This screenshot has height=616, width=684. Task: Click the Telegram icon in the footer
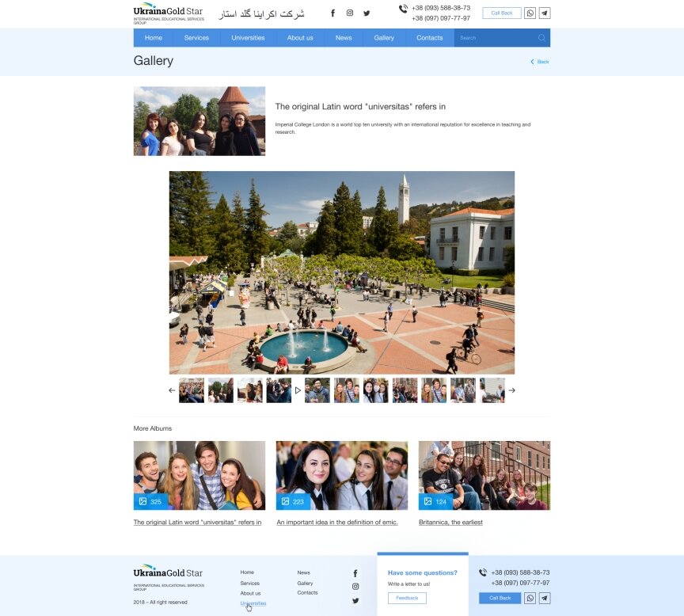click(545, 598)
